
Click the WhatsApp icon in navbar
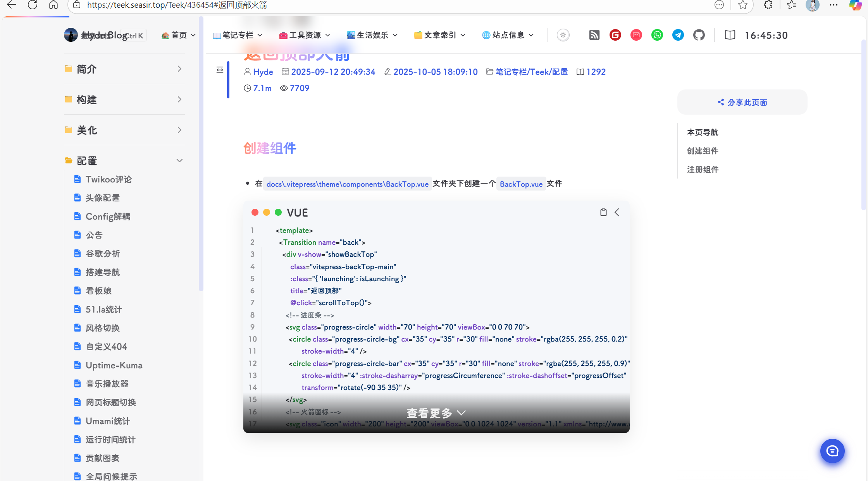[x=657, y=35]
